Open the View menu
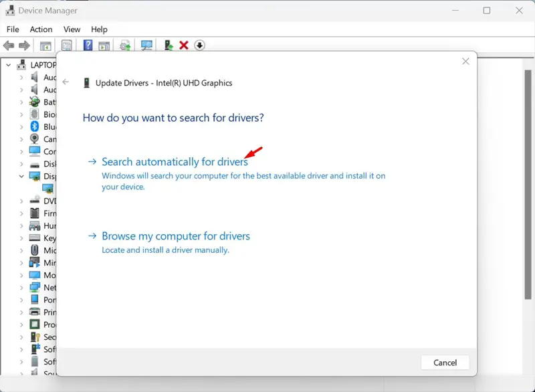This screenshot has height=392, width=535. point(72,29)
